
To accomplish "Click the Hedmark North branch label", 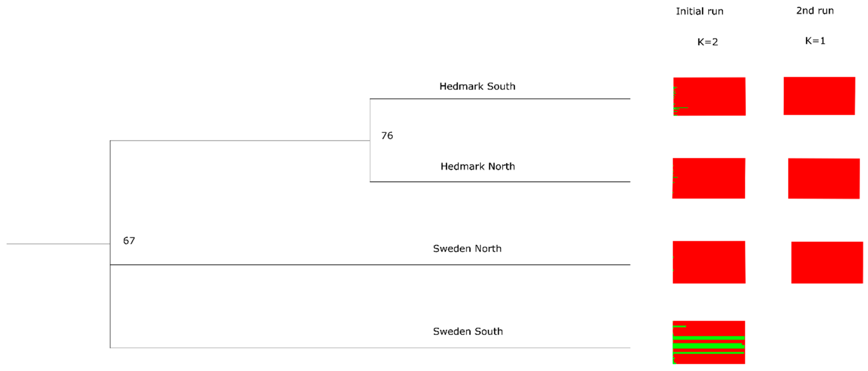I will pyautogui.click(x=478, y=167).
